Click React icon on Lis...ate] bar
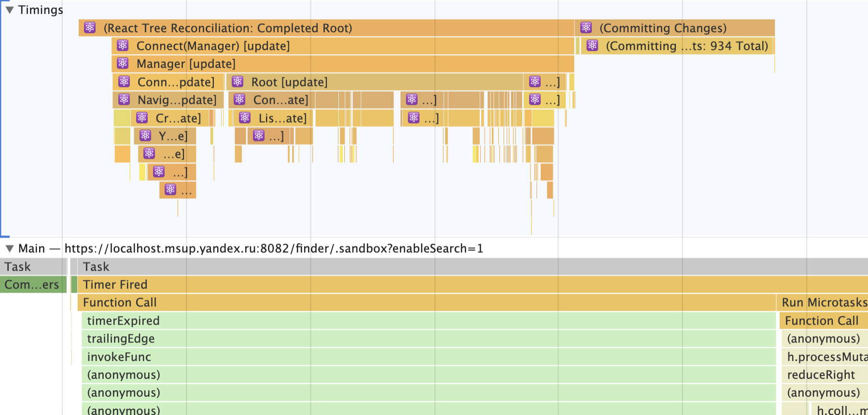The width and height of the screenshot is (868, 415). click(245, 118)
